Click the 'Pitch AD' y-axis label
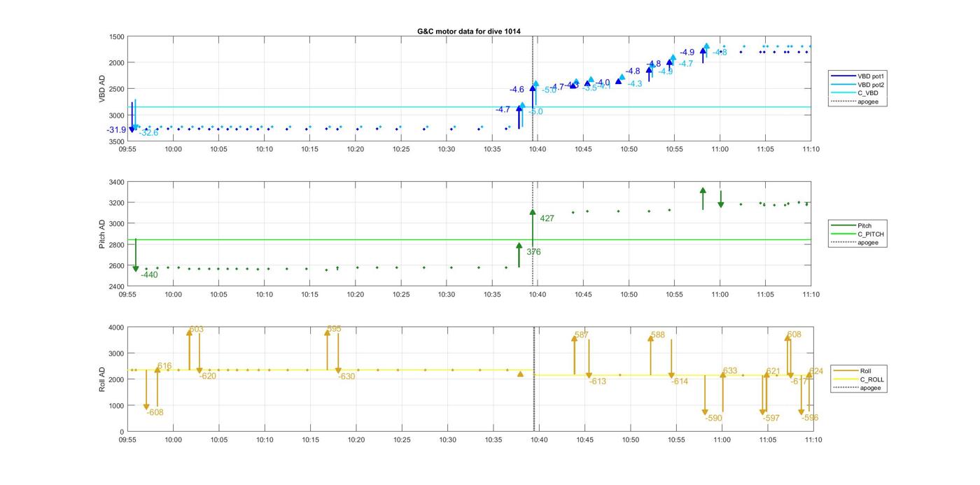The height and width of the screenshot is (485, 980). click(x=102, y=234)
